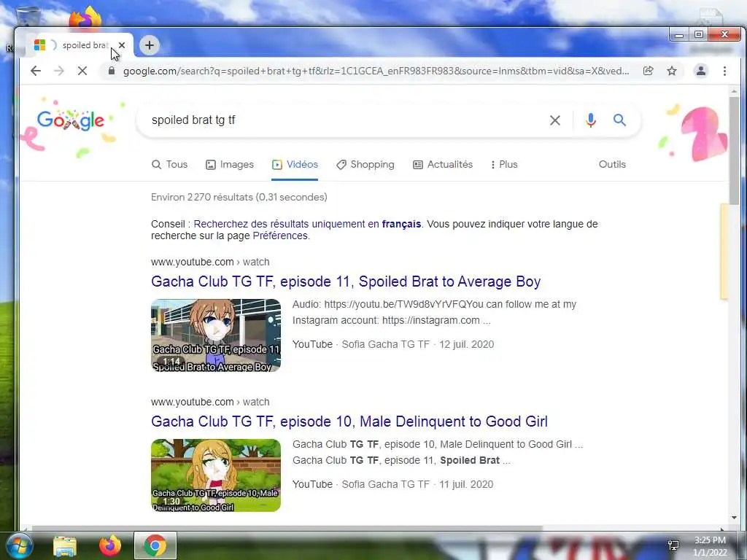Start voice search with the microphone icon

tap(591, 120)
